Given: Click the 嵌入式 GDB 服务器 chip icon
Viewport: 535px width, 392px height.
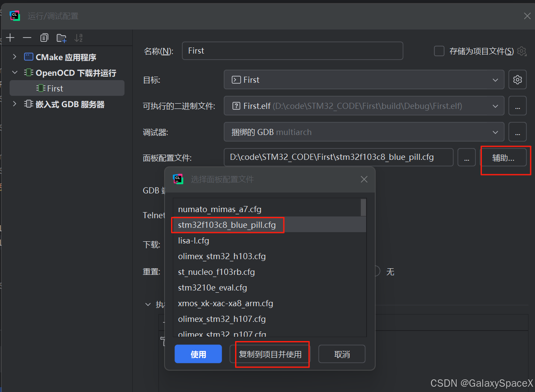Looking at the screenshot, I should coord(28,104).
